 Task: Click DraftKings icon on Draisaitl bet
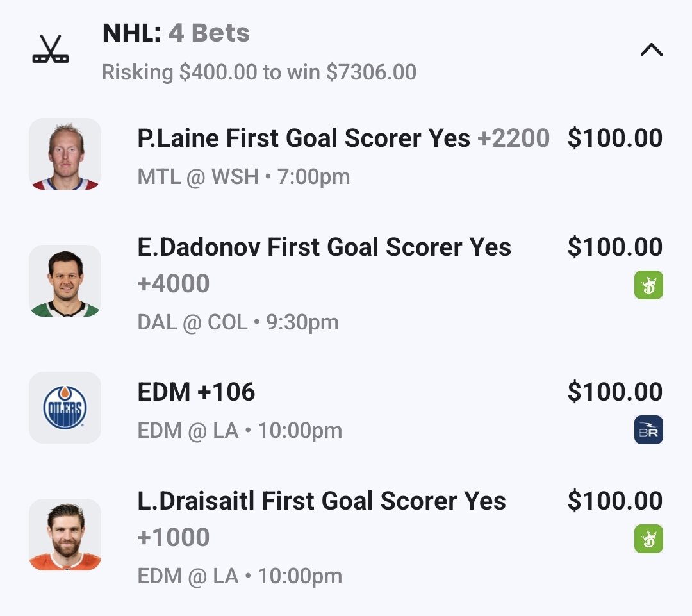click(x=648, y=538)
